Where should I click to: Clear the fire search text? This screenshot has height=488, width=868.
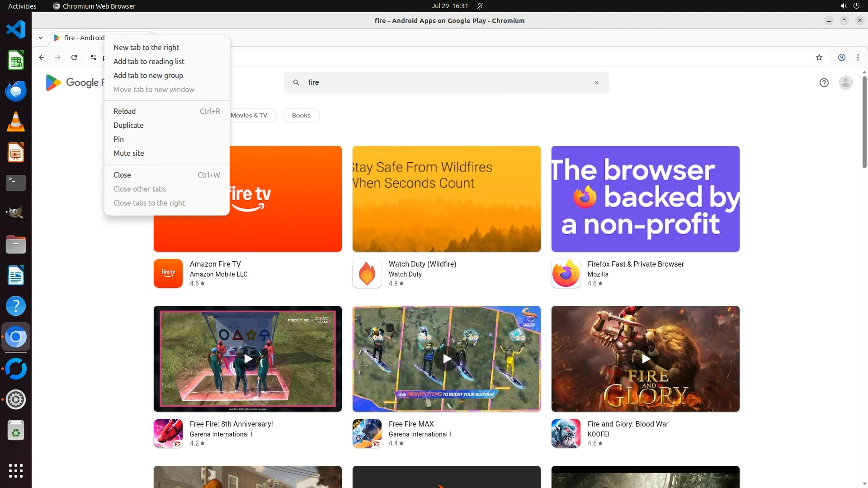click(596, 83)
